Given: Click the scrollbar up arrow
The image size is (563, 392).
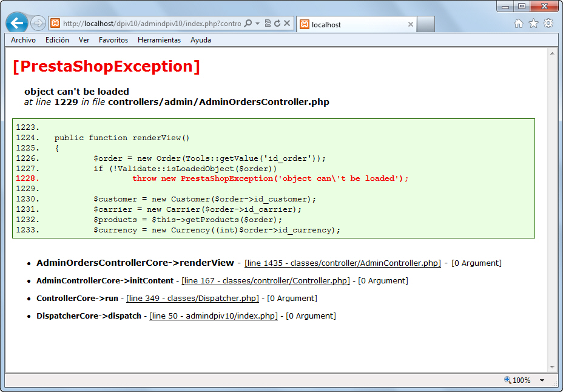Looking at the screenshot, I should click(552, 53).
